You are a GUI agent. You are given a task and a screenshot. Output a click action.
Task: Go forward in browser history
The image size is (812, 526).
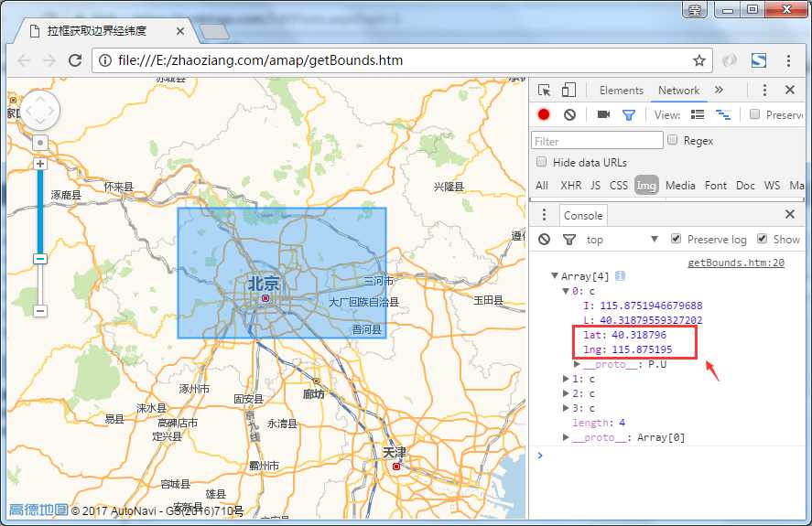coord(49,60)
